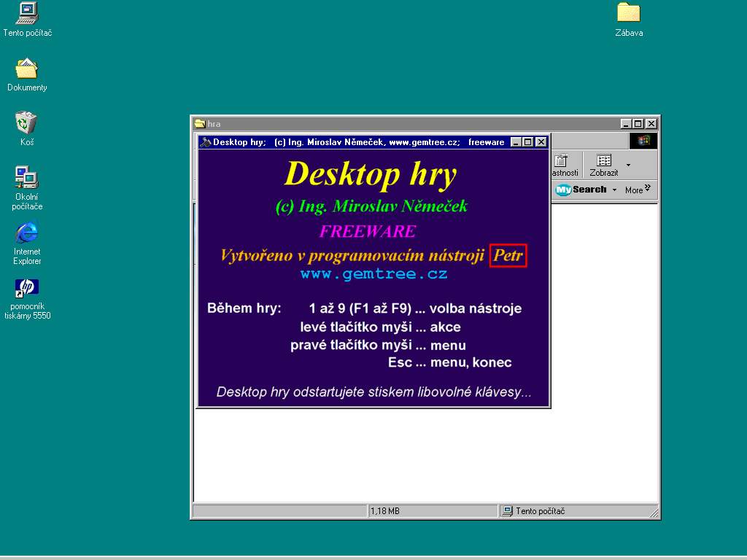Click the Vlastnosti properties toolbar button
Screen dimensions: 747x560
point(563,166)
